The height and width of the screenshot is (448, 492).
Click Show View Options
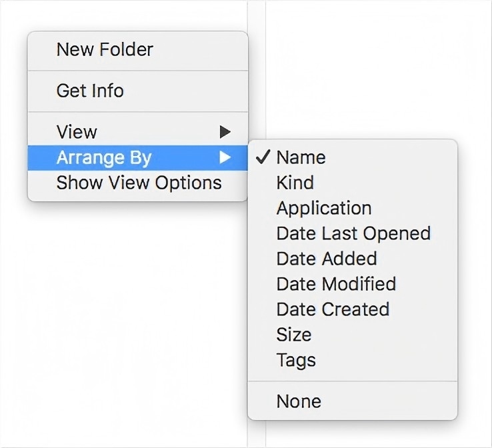[139, 183]
